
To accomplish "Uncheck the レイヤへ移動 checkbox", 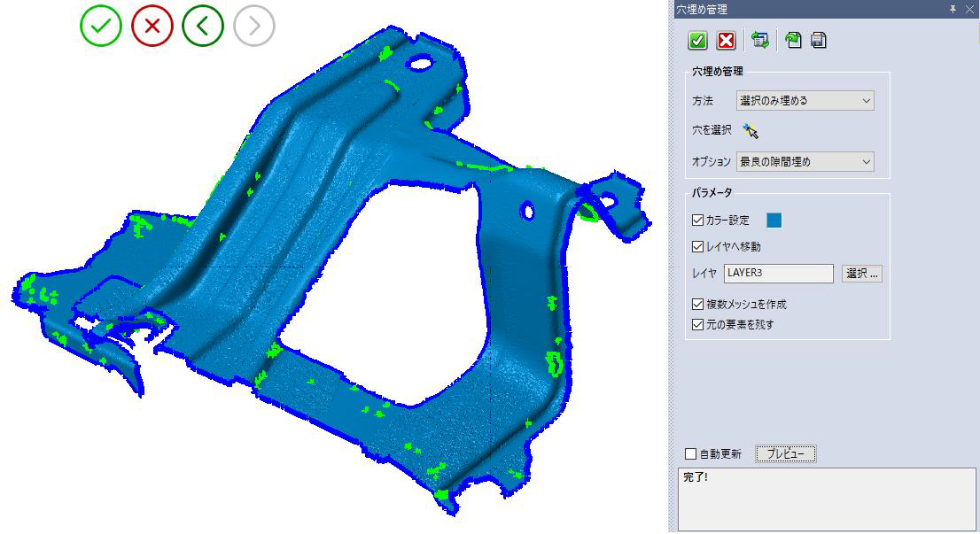I will [x=697, y=247].
